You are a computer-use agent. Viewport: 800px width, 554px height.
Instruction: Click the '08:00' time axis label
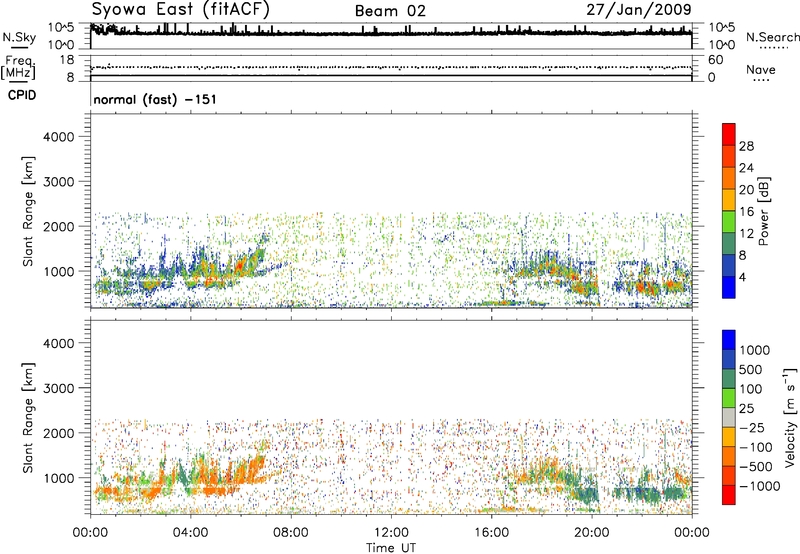[290, 533]
